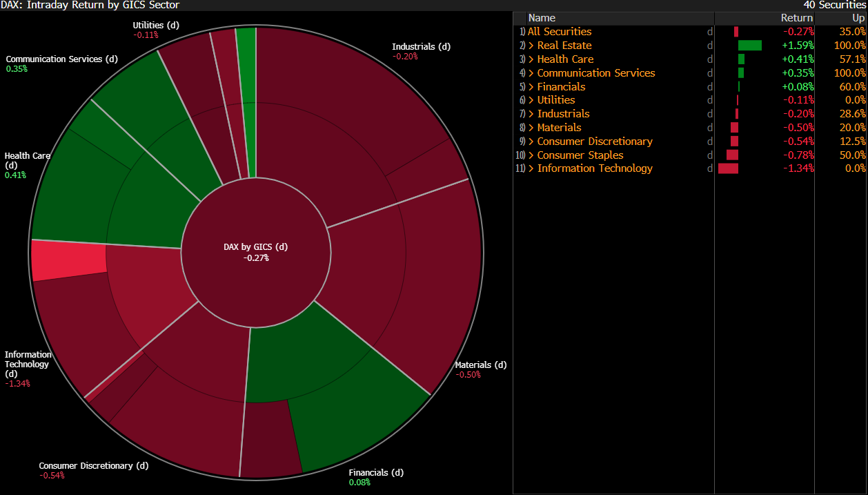This screenshot has height=495, width=868.
Task: Click Industrials' 28.6% Up value
Action: pyautogui.click(x=853, y=114)
